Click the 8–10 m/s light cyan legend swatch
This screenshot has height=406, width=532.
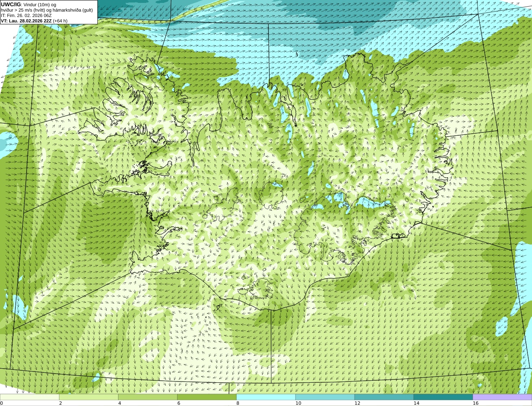coord(266,397)
